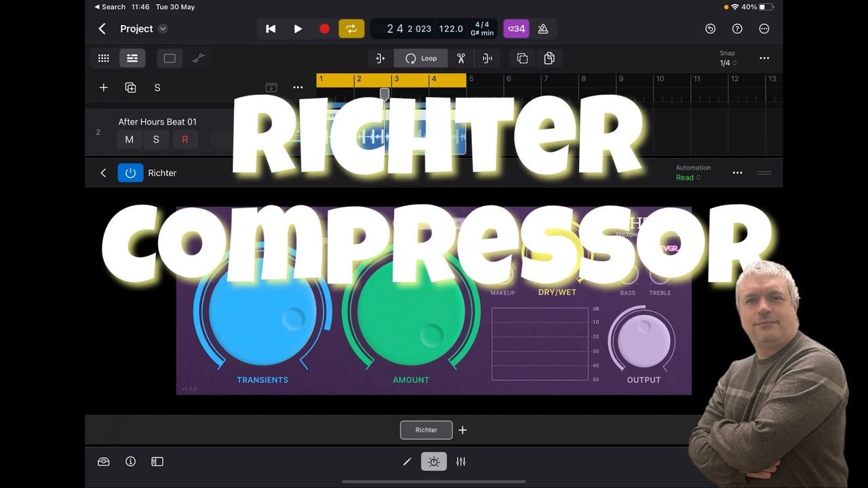Select the Richter plugin tab
This screenshot has width=868, height=488.
tap(426, 430)
